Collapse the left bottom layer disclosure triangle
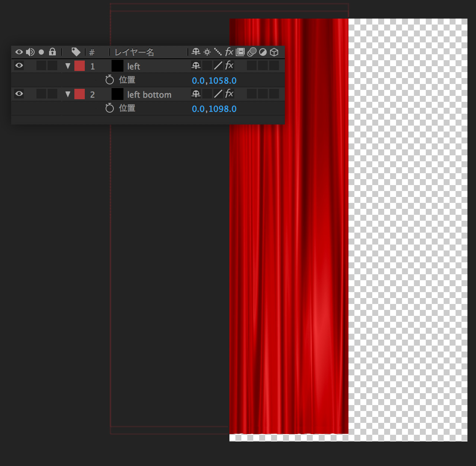Screen dimensions: 476x466 click(x=68, y=94)
